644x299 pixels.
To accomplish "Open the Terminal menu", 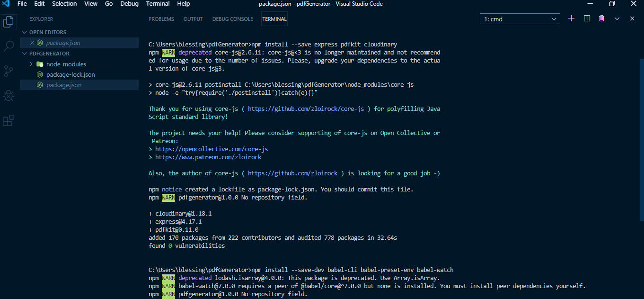I will click(x=158, y=4).
